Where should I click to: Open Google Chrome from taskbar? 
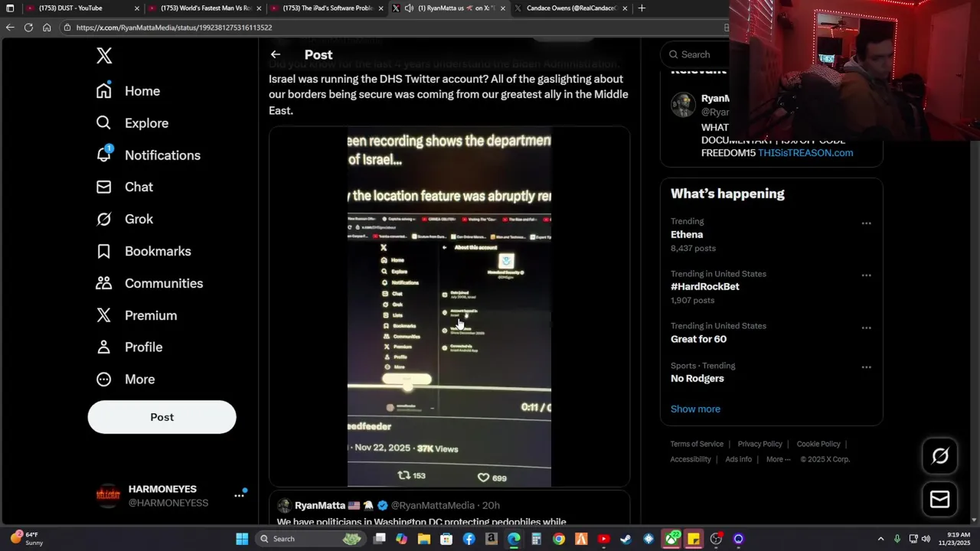[559, 539]
